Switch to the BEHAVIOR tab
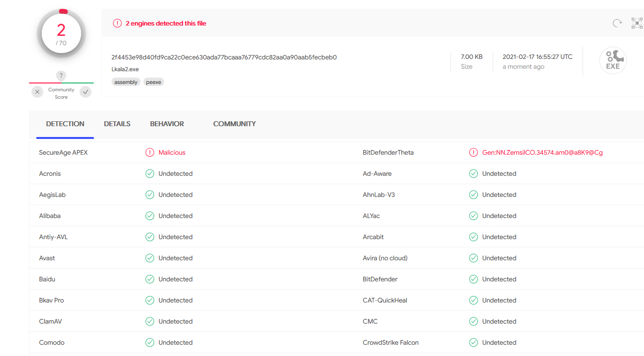The height and width of the screenshot is (356, 644). tap(167, 124)
